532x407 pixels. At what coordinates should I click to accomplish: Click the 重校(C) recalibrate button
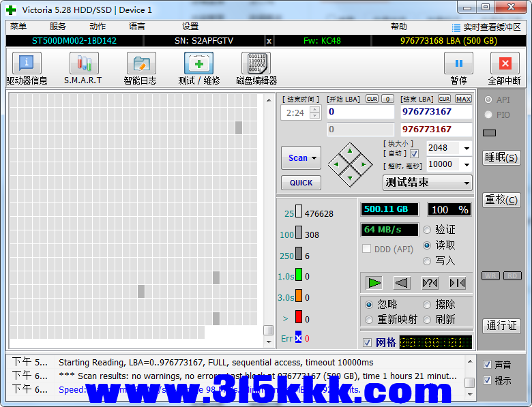pyautogui.click(x=501, y=200)
